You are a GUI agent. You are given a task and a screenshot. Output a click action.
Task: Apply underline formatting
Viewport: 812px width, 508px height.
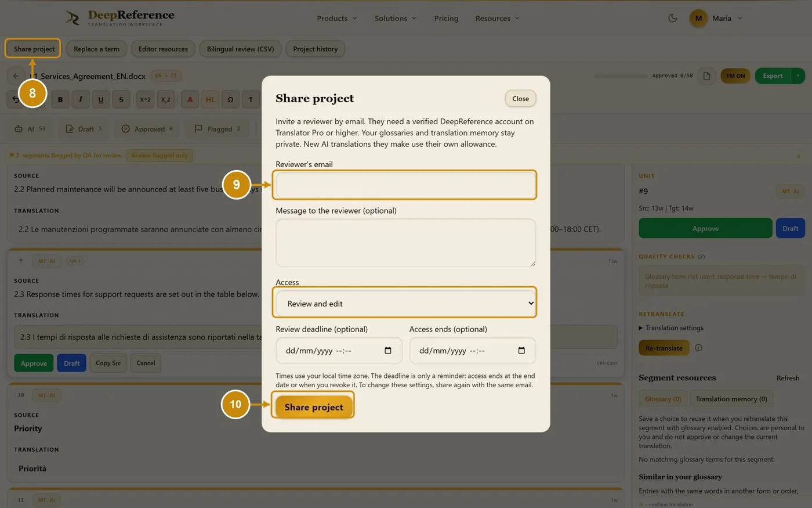(x=100, y=99)
